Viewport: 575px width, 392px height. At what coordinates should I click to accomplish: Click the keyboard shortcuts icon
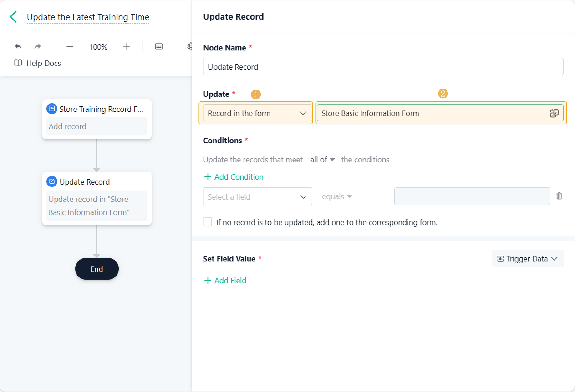159,46
